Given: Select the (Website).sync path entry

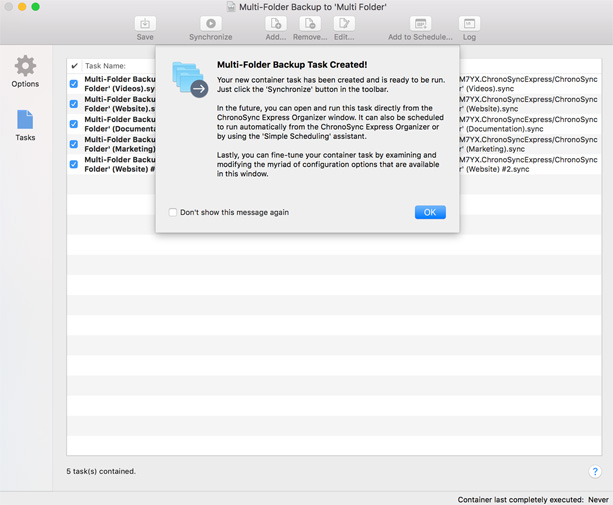Looking at the screenshot, I should point(529,104).
